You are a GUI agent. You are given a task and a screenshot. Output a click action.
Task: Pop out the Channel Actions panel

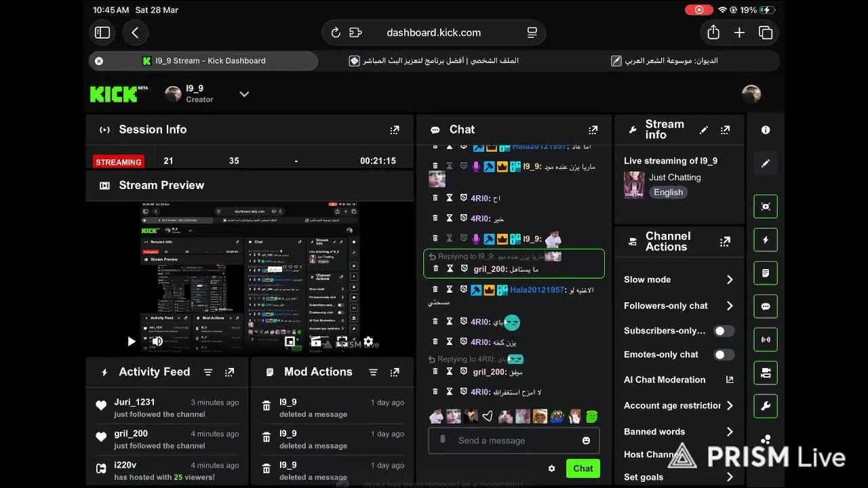[725, 241]
